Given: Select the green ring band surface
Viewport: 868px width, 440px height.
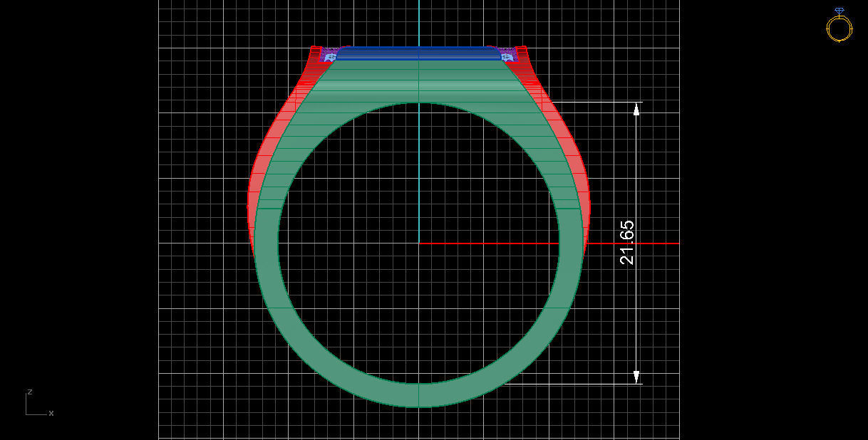Looking at the screenshot, I should 418,395.
